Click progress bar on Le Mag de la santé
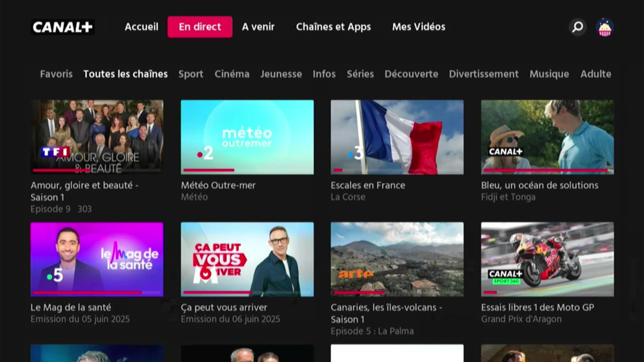Viewport: 644px width, 362px height. 97,293
